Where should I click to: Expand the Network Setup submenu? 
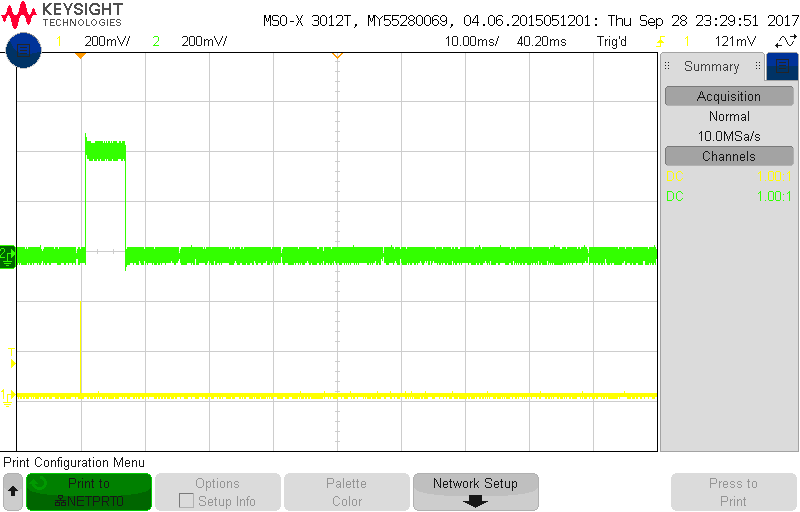click(476, 492)
